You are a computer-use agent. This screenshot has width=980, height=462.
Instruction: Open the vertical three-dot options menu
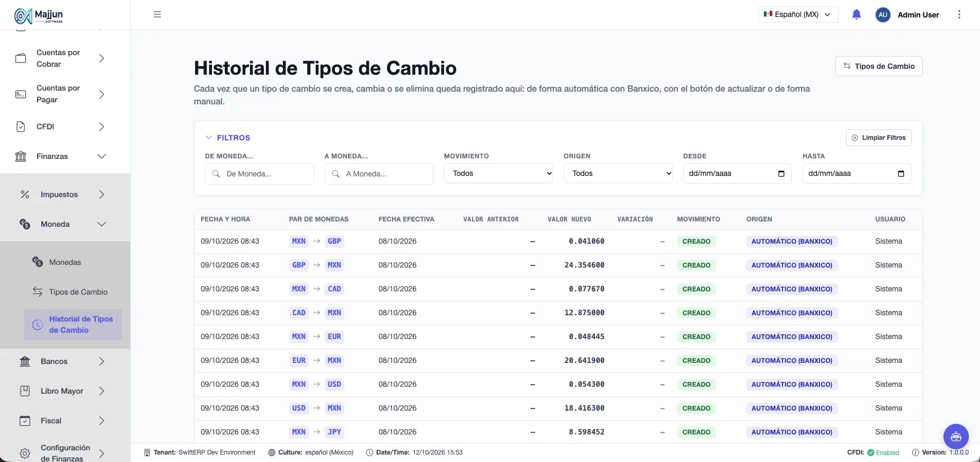coord(959,14)
